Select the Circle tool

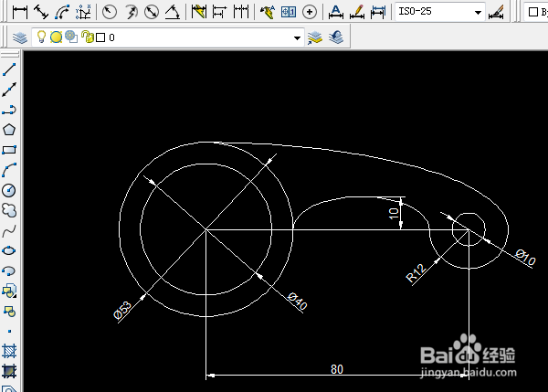coord(9,191)
